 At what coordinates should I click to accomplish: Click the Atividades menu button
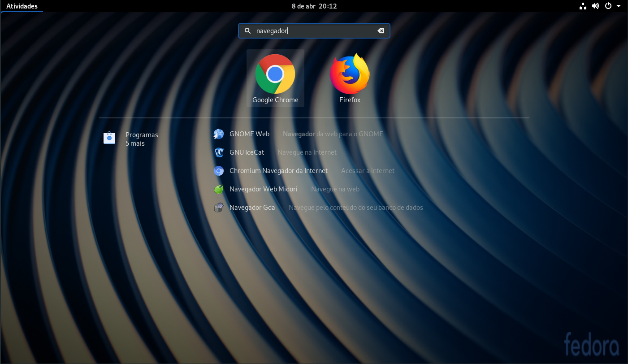click(22, 6)
